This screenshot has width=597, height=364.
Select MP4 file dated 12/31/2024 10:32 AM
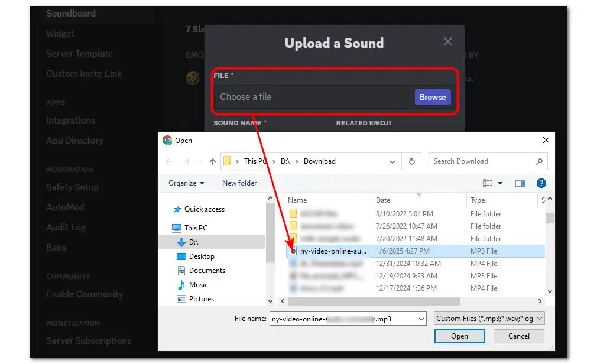[x=416, y=264]
